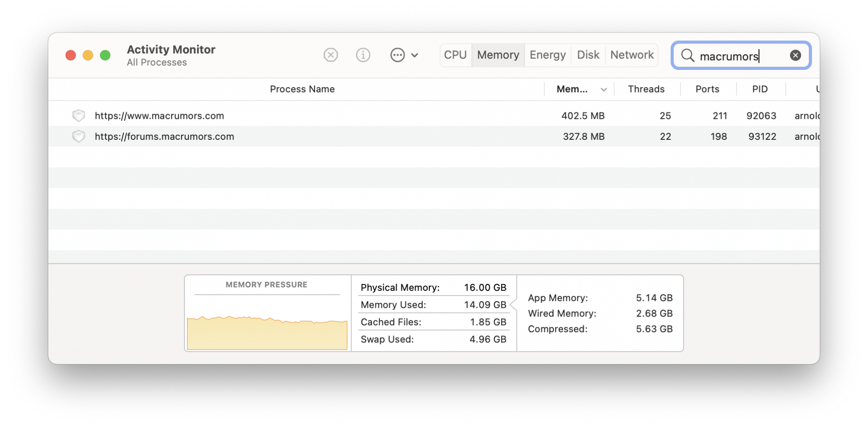Toggle sort direction arrow in Memory column

tap(604, 89)
